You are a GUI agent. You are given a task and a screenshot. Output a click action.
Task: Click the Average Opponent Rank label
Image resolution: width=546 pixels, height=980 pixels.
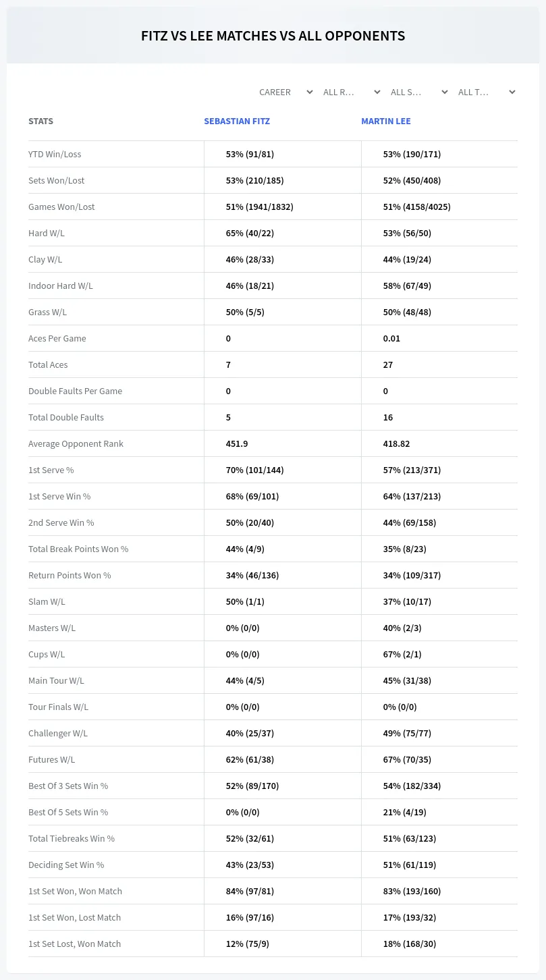[76, 443]
